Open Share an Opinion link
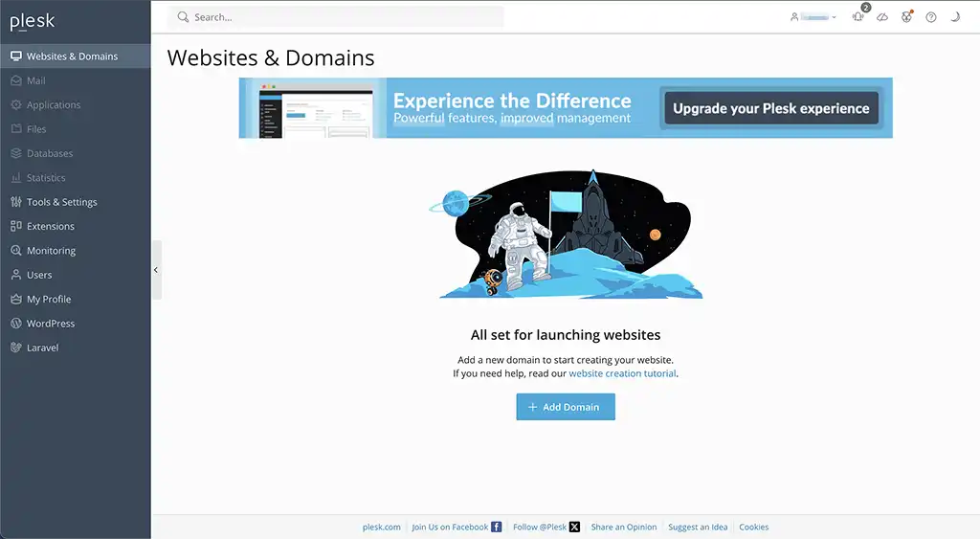 [x=624, y=528]
